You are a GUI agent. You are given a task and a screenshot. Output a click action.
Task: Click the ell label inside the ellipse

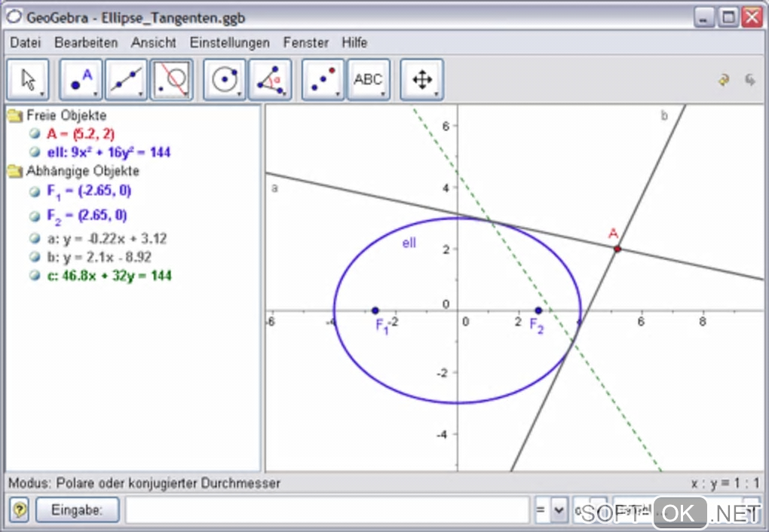(409, 243)
